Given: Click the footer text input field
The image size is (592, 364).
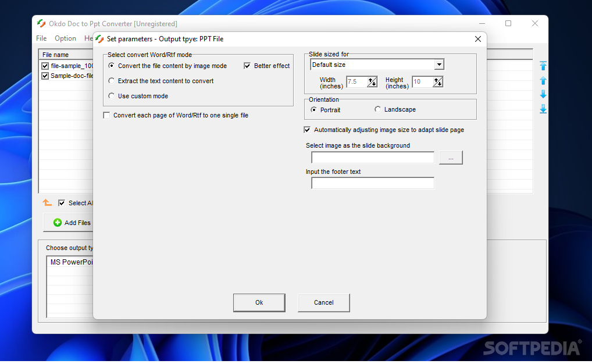Looking at the screenshot, I should [373, 183].
